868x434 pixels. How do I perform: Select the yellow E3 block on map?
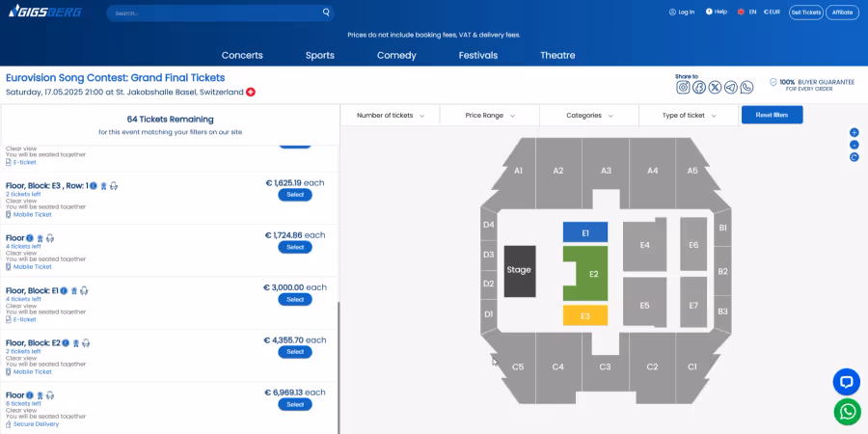point(585,315)
